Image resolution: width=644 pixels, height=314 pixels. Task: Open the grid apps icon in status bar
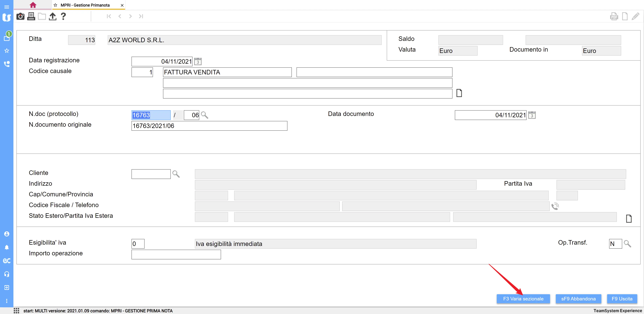pyautogui.click(x=16, y=310)
